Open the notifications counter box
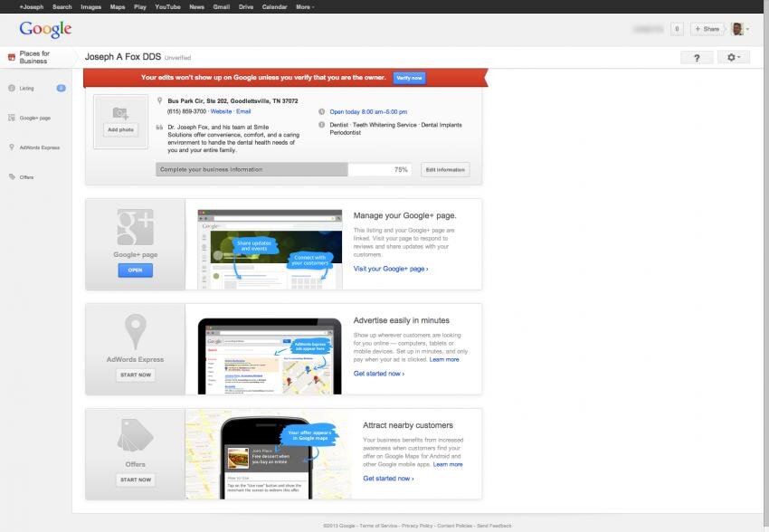 click(677, 29)
